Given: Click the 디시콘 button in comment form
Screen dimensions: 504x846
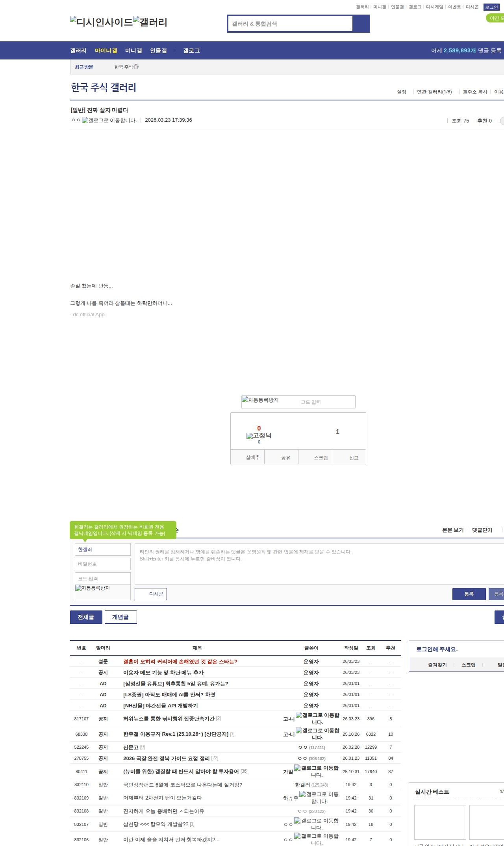Looking at the screenshot, I should [x=151, y=594].
